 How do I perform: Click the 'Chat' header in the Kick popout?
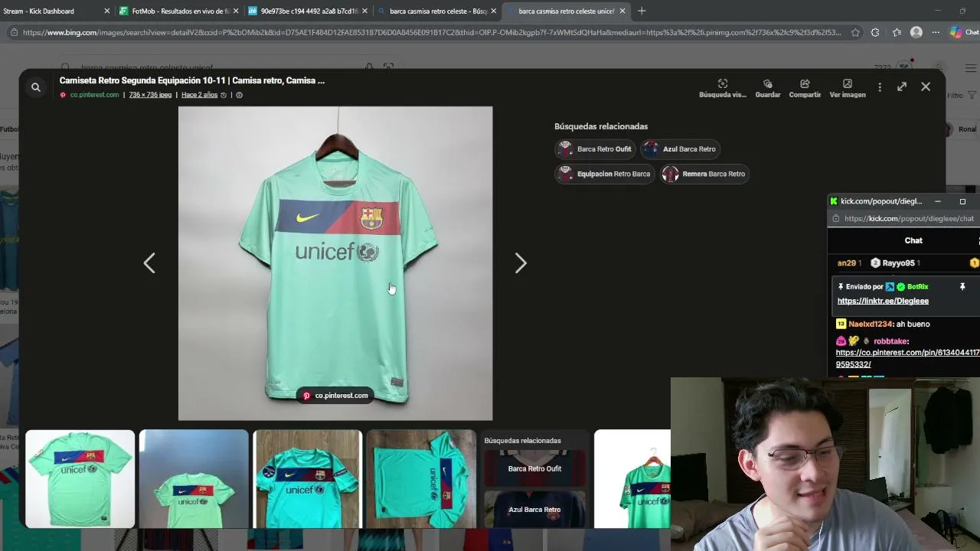(x=913, y=240)
